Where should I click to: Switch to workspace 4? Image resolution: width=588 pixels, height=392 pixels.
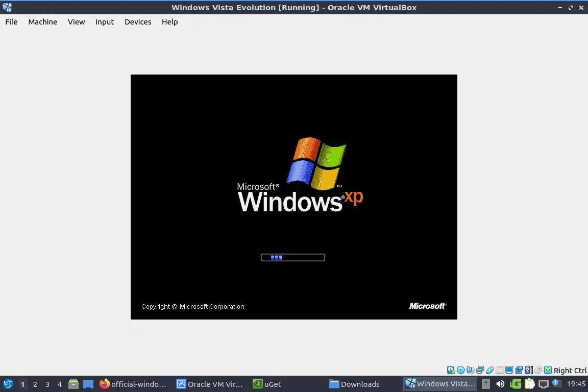tap(60, 384)
